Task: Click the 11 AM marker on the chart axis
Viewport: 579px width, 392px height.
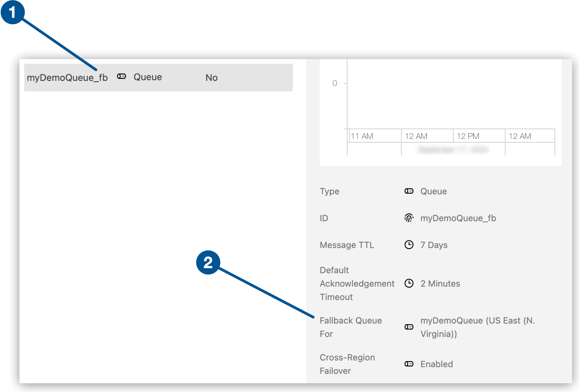Action: [x=362, y=136]
